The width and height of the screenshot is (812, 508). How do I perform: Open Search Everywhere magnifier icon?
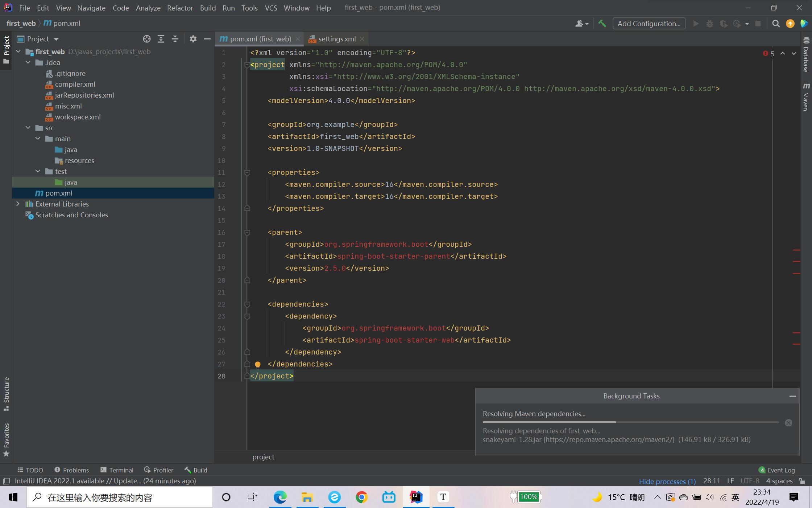click(776, 24)
